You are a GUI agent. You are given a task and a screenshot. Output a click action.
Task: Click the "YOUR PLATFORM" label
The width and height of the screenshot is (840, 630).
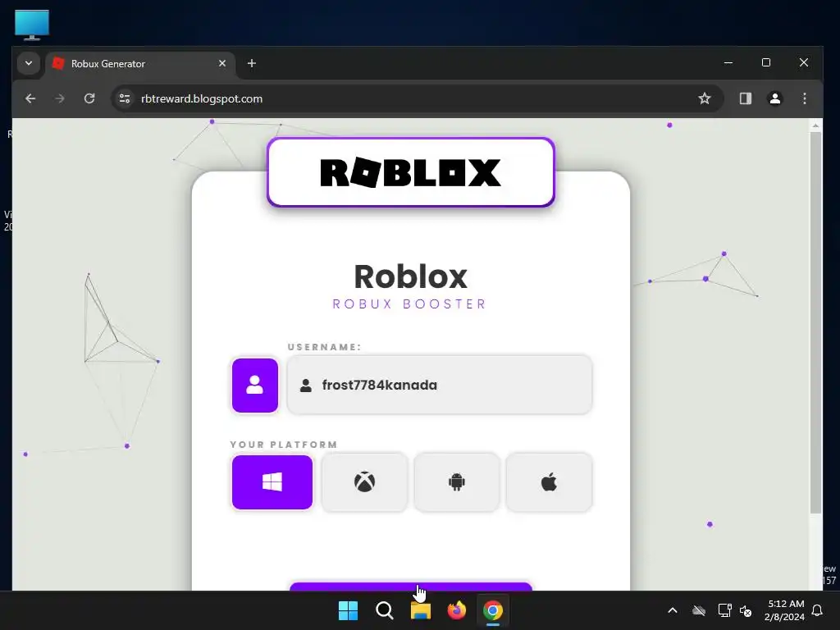[284, 445]
